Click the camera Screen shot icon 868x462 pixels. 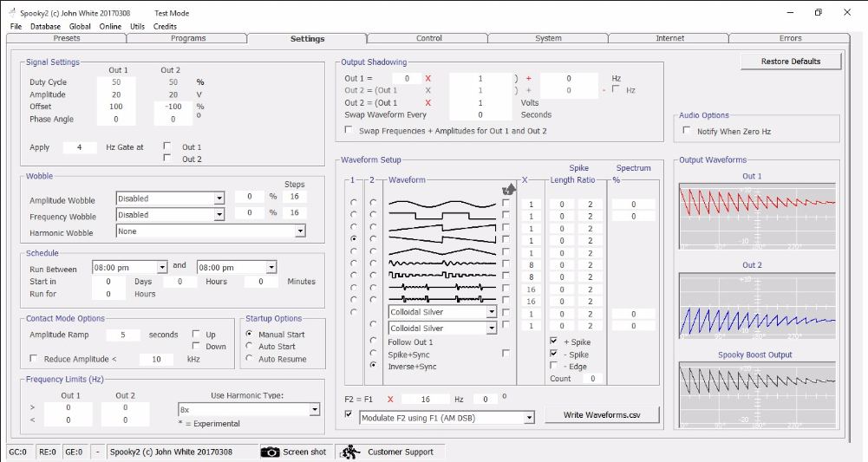pyautogui.click(x=271, y=452)
